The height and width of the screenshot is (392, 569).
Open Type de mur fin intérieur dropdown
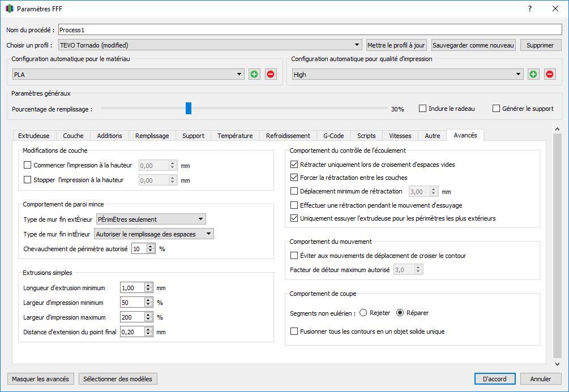[154, 234]
